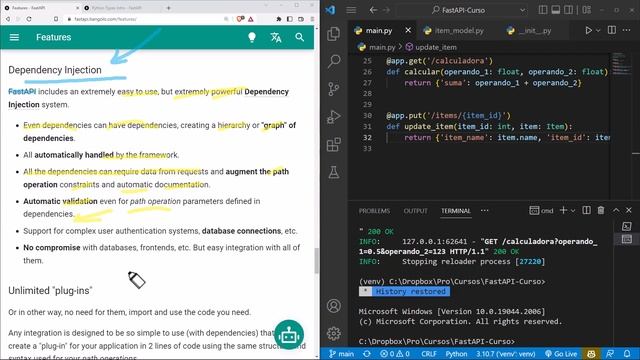Screen dimensions: 640x360
Task: Show more panel tabs via the ellipsis
Action: [x=484, y=211]
